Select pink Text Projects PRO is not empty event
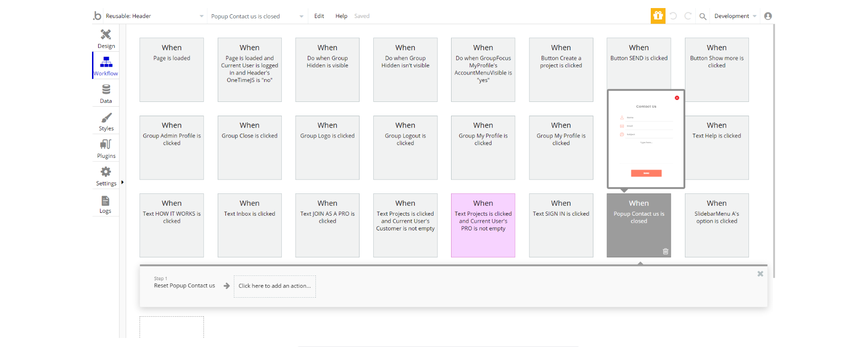This screenshot has height=347, width=868. 483,225
